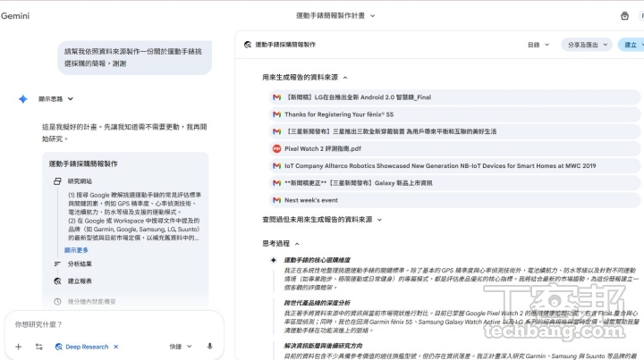
Task: Expand 查閱過但未用來生成報告的資料來源 section
Action: (x=379, y=220)
